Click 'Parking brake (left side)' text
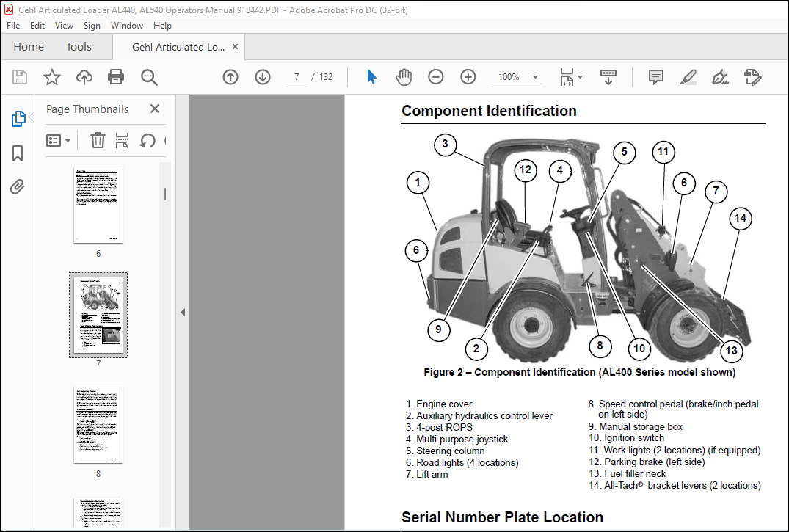 (654, 462)
